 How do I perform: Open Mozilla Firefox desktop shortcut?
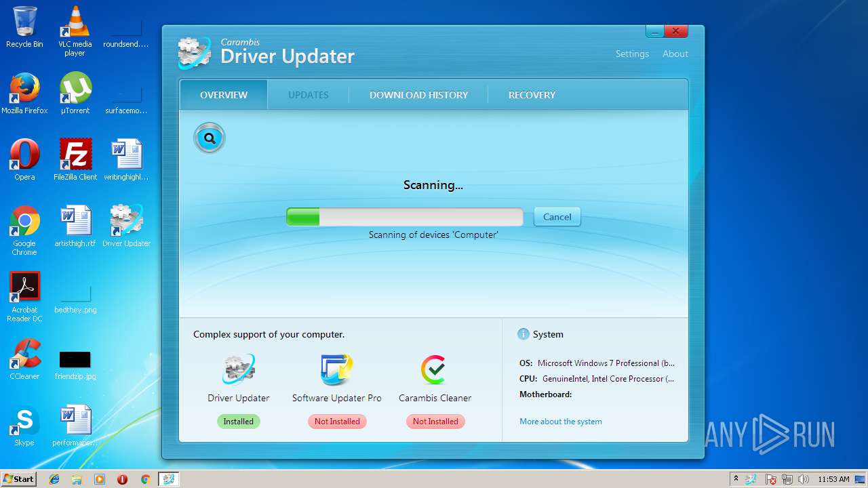point(24,94)
